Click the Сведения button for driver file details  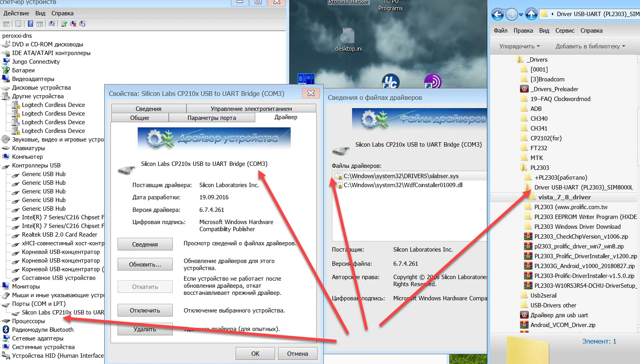pyautogui.click(x=145, y=245)
